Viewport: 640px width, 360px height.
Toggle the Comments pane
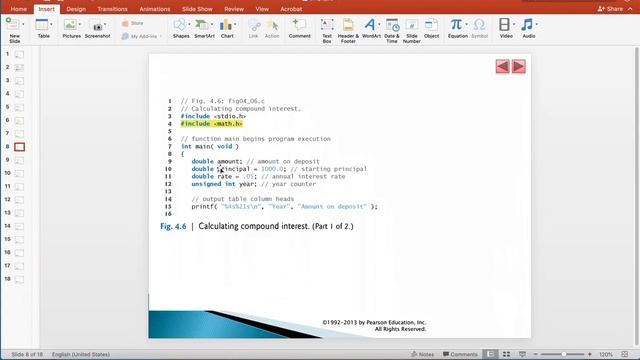(x=460, y=354)
